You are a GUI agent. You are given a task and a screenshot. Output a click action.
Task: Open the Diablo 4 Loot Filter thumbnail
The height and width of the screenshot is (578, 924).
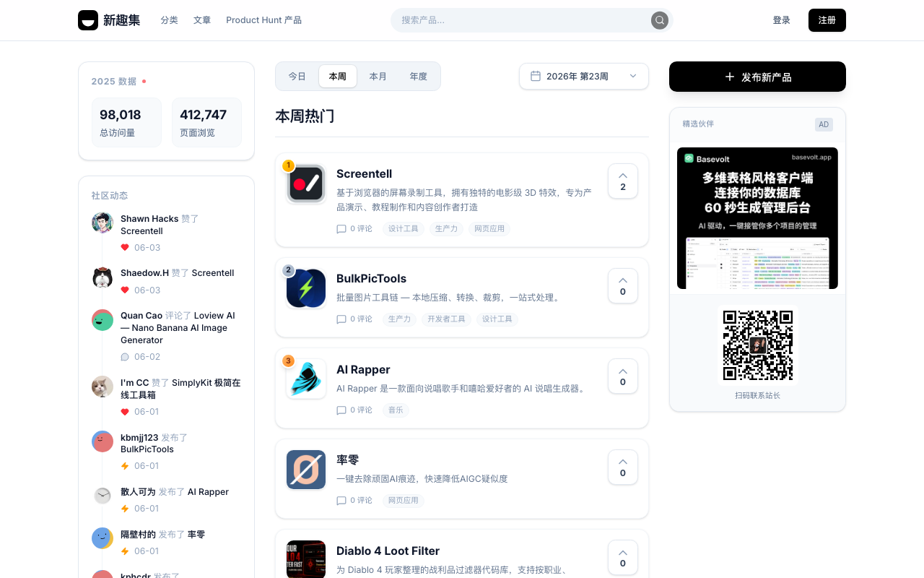click(x=306, y=559)
